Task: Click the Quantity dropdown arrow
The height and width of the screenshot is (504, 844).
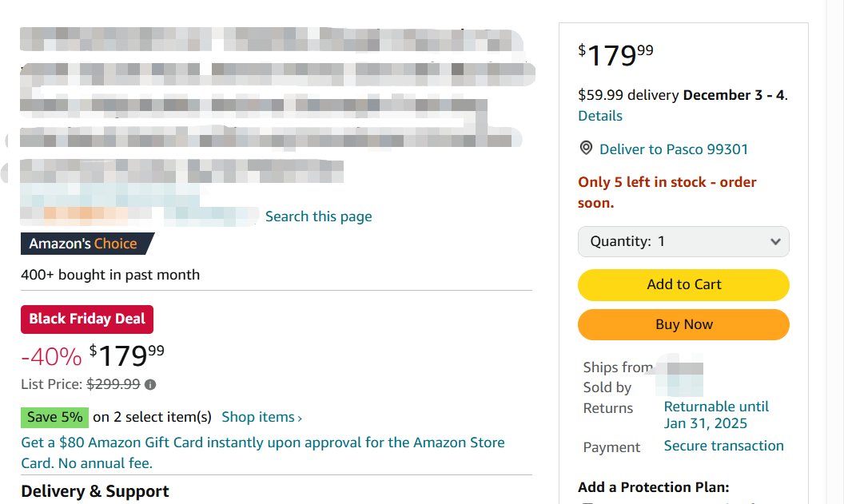Action: [774, 242]
